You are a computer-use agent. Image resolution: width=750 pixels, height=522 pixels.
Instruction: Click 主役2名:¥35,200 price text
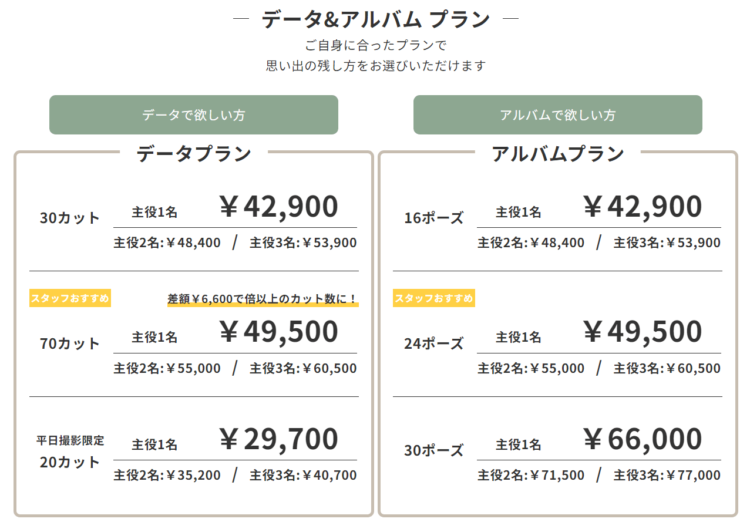pyautogui.click(x=167, y=475)
